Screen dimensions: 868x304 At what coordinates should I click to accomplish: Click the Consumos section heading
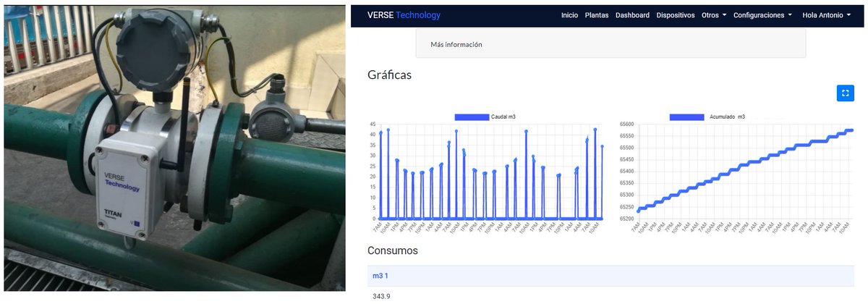pyautogui.click(x=393, y=250)
